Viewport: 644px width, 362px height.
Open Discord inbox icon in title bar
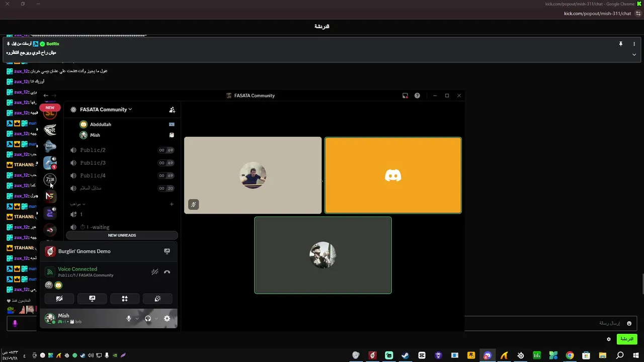click(405, 96)
